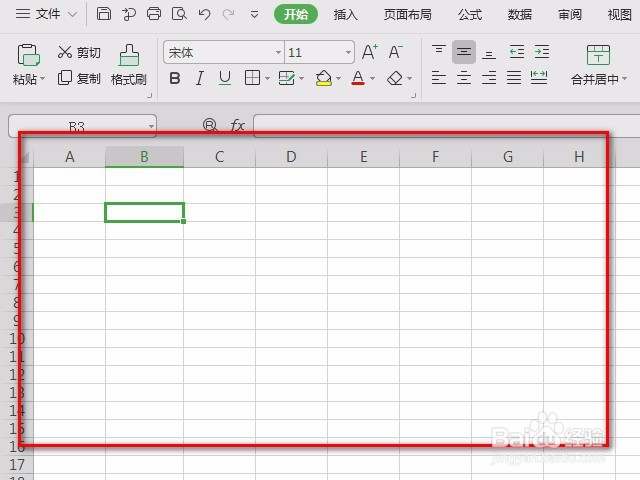Open the Name Box dropdown
Viewport: 640px width, 480px height.
coord(151,126)
